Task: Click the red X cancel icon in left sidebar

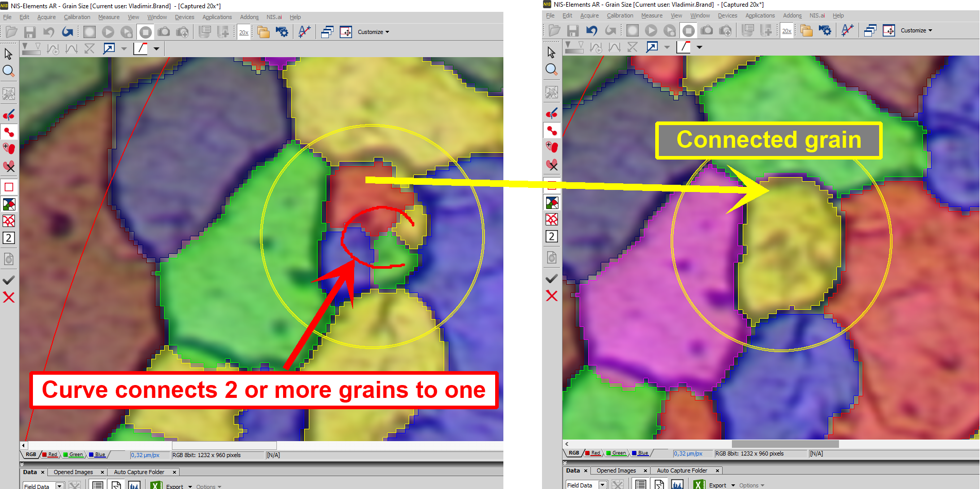Action: pyautogui.click(x=9, y=297)
